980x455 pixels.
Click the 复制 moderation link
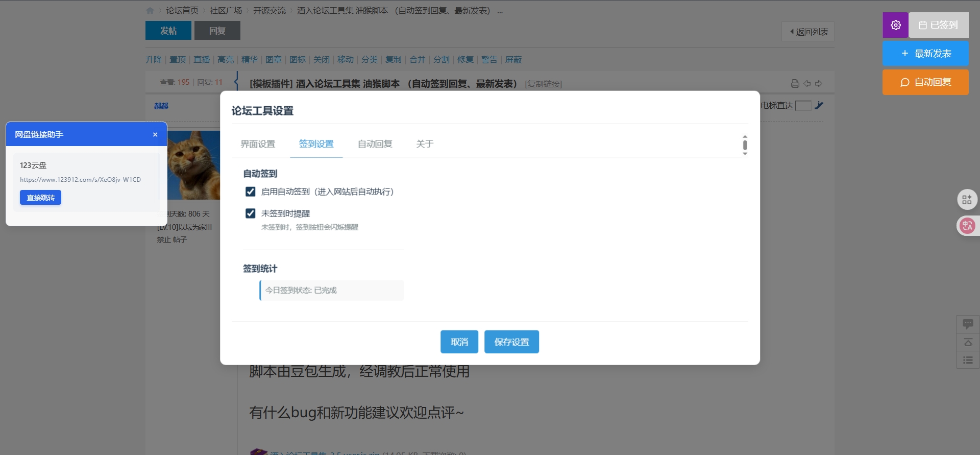pyautogui.click(x=394, y=60)
